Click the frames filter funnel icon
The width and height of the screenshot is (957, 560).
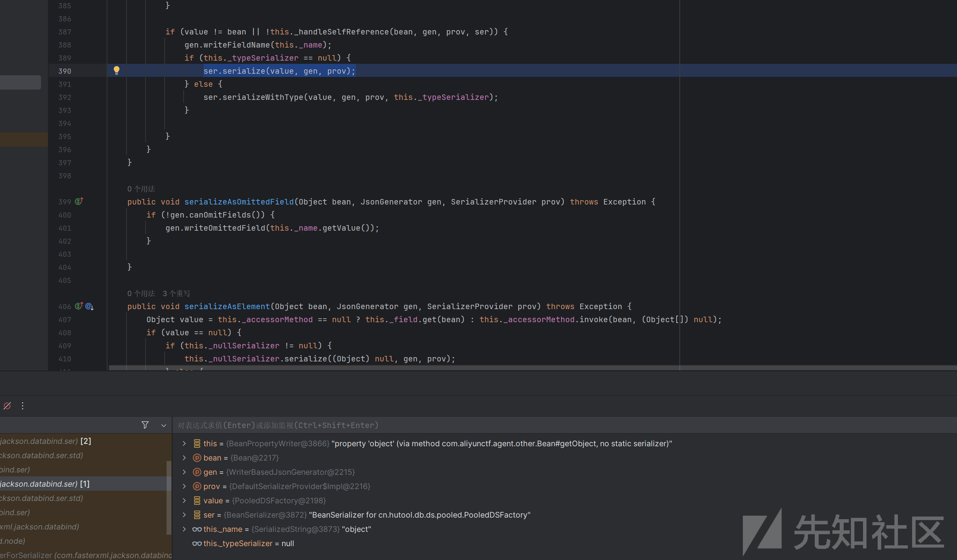(145, 425)
